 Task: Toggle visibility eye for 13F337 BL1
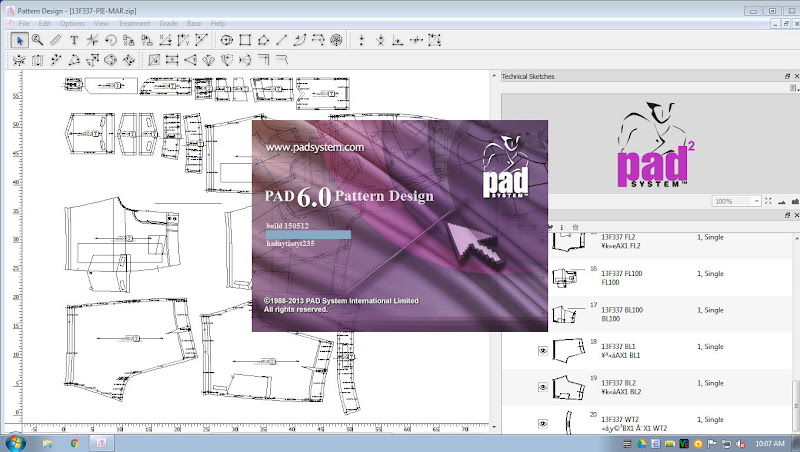click(x=542, y=350)
